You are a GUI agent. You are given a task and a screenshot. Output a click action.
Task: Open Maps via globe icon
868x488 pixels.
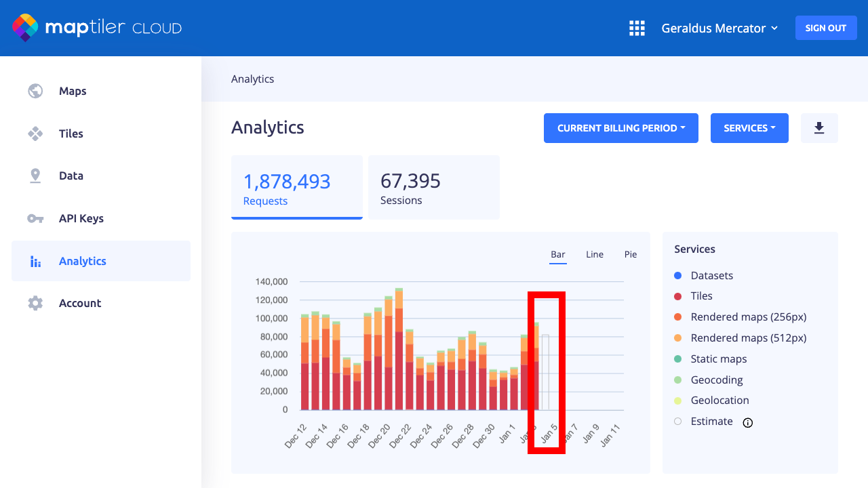(x=35, y=91)
